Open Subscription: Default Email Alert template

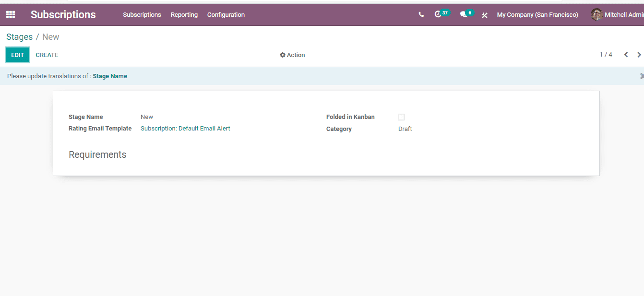tap(185, 129)
